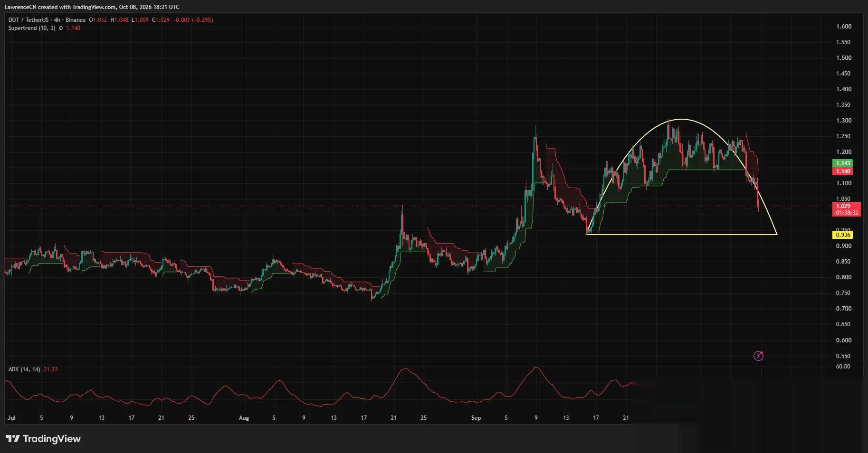Screen dimensions: 868x453
Task: Click the red 1.029 current price label
Action: click(843, 206)
